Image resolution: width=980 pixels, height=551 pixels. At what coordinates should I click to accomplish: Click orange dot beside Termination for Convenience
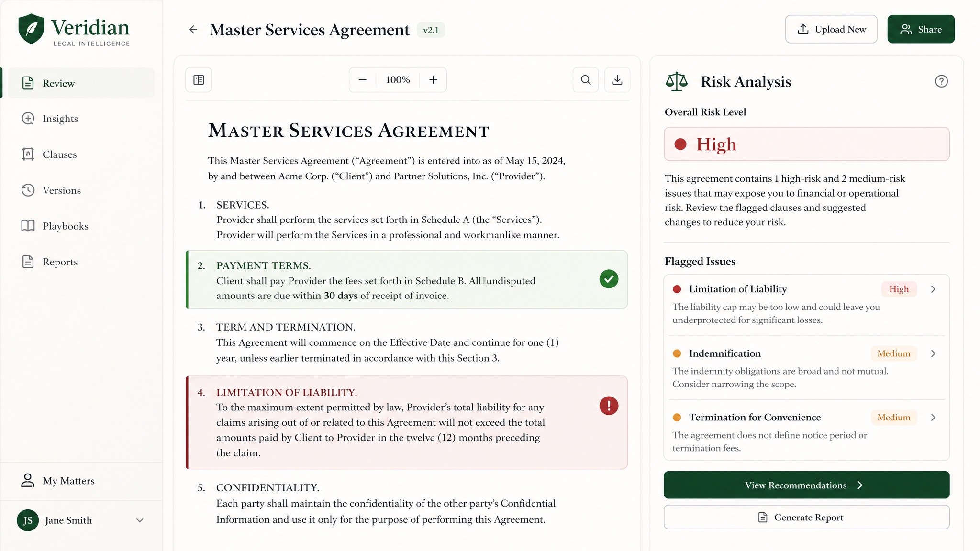677,418
